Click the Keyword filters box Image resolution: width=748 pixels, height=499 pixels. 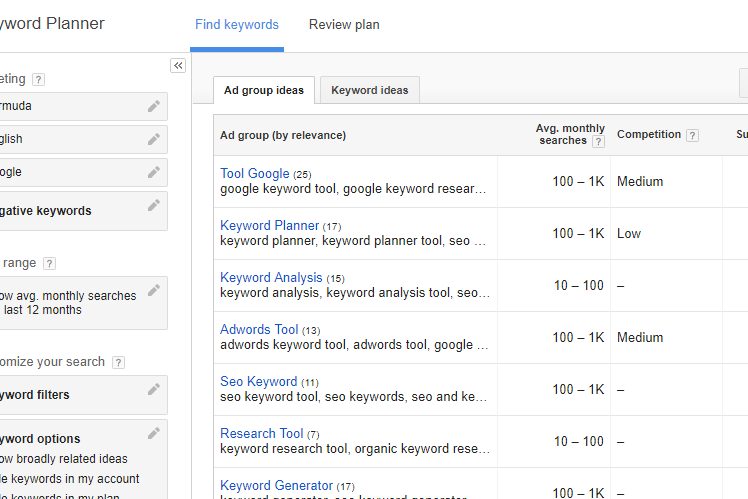click(83, 395)
